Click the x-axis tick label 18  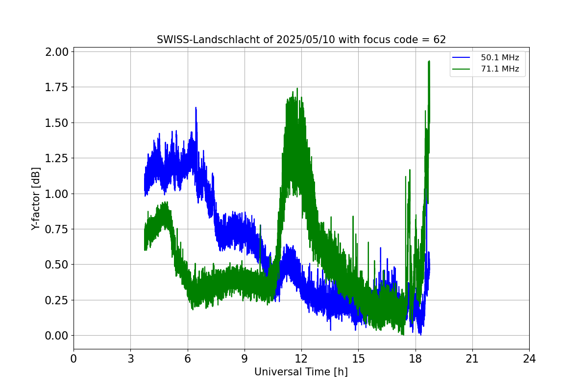[x=416, y=359]
